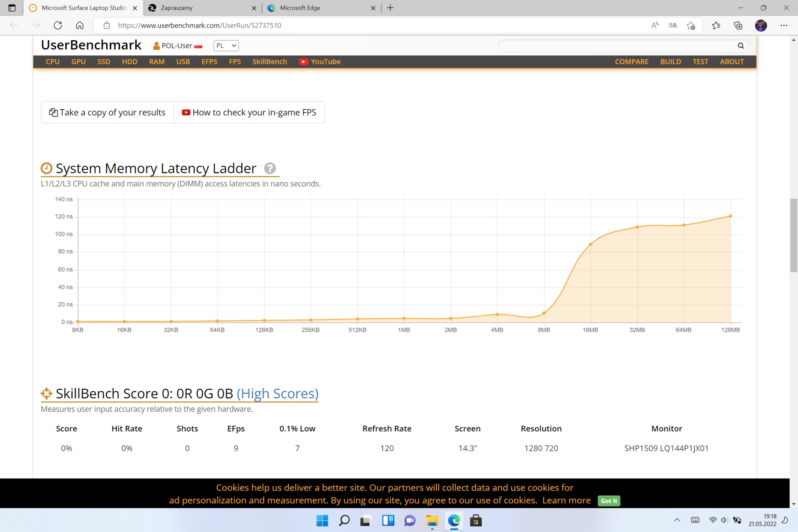Open the GPU menu item
Viewport: 798px width, 532px height.
pyautogui.click(x=78, y=62)
